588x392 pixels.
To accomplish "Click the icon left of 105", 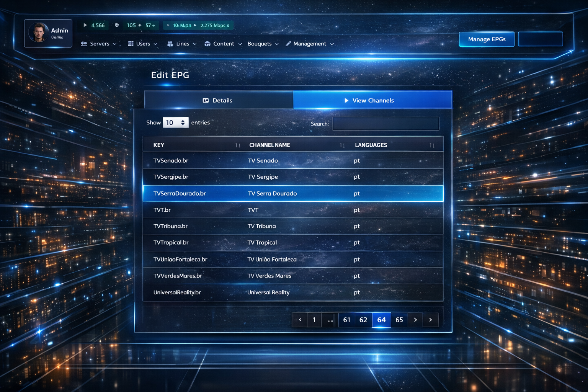I will point(117,25).
